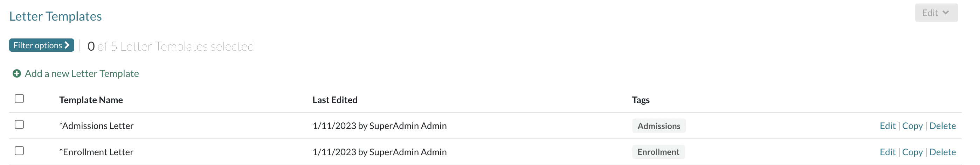The height and width of the screenshot is (165, 980).
Task: Open the Letter Templates page heading
Action: click(x=56, y=16)
